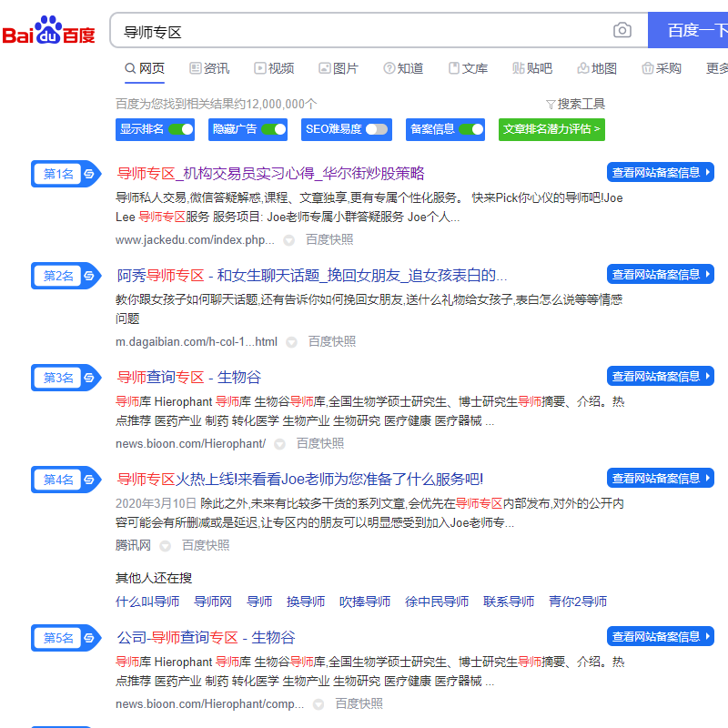Click the 百度一下 search button
The width and height of the screenshot is (728, 728).
[688, 30]
